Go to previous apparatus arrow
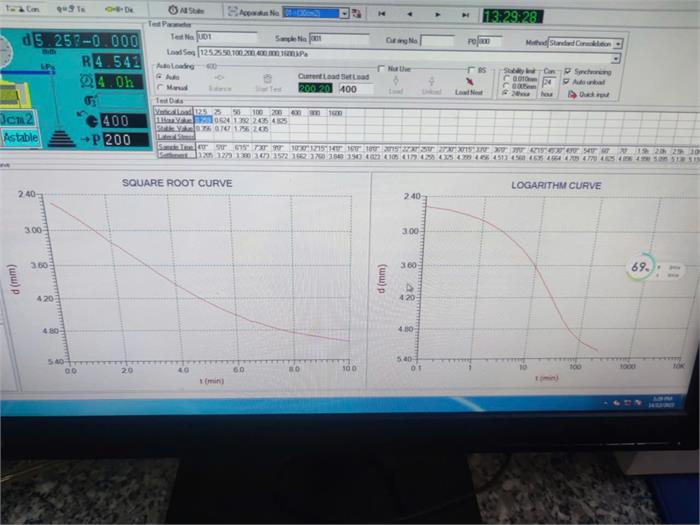 pyautogui.click(x=409, y=15)
